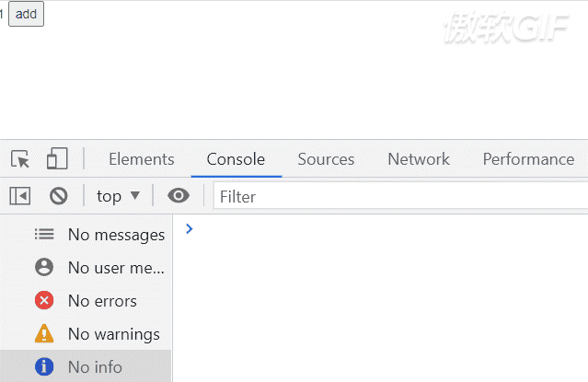This screenshot has height=382, width=588.
Task: Click the console prompt chevron
Action: [190, 228]
